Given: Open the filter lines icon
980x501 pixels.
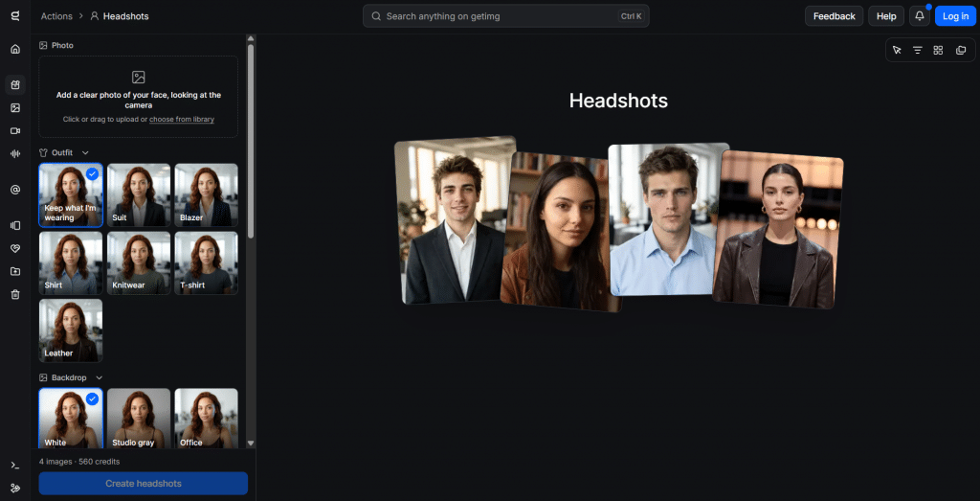Looking at the screenshot, I should pos(918,50).
